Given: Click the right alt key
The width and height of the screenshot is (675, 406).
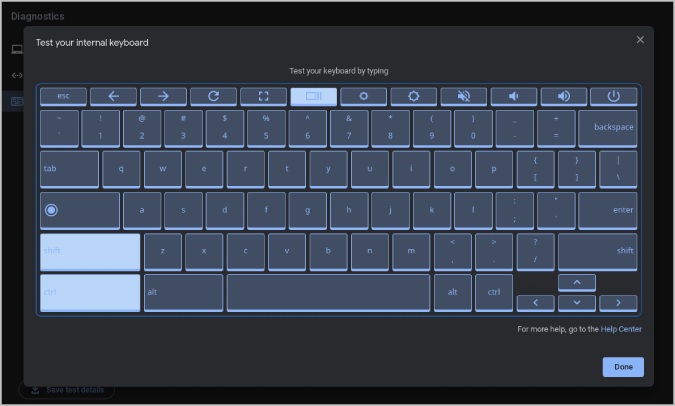Looking at the screenshot, I should point(452,292).
